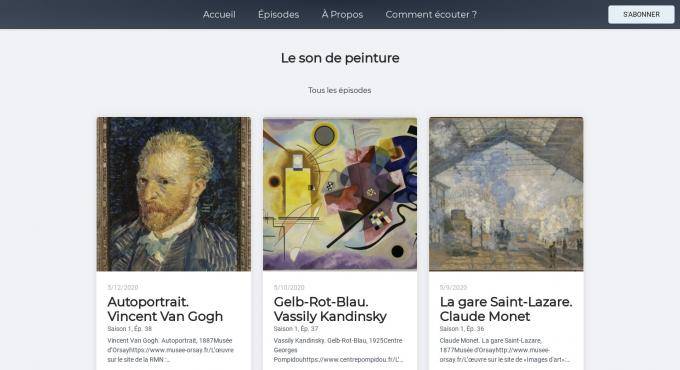The image size is (680, 370).
Task: Open the Accueil menu item
Action: click(219, 14)
